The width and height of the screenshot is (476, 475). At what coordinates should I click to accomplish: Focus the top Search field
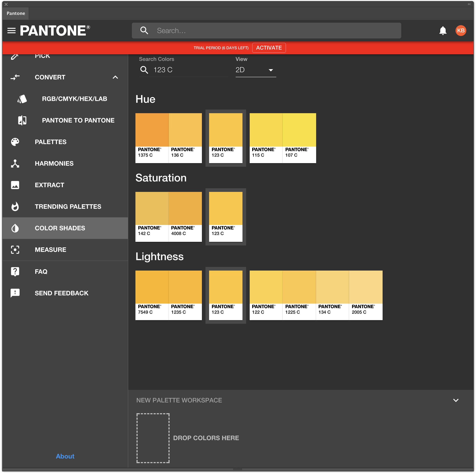coord(266,31)
